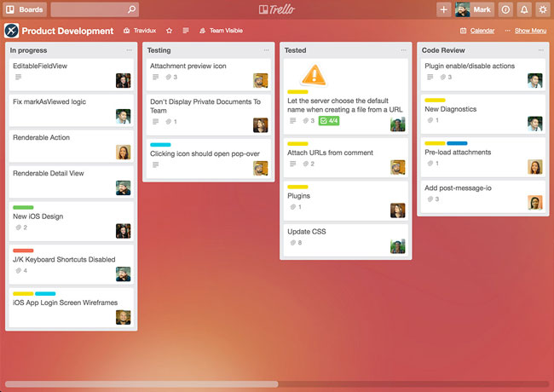The image size is (554, 392).
Task: Click description icon on EditableFieldView card
Action: click(19, 77)
